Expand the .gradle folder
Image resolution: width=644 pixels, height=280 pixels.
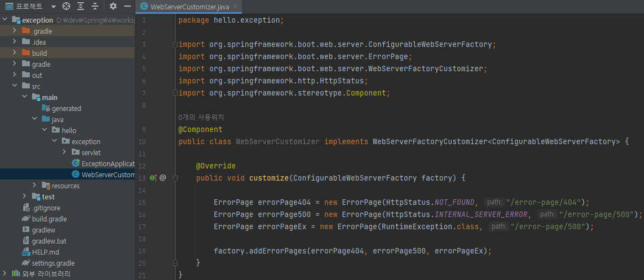(15, 31)
